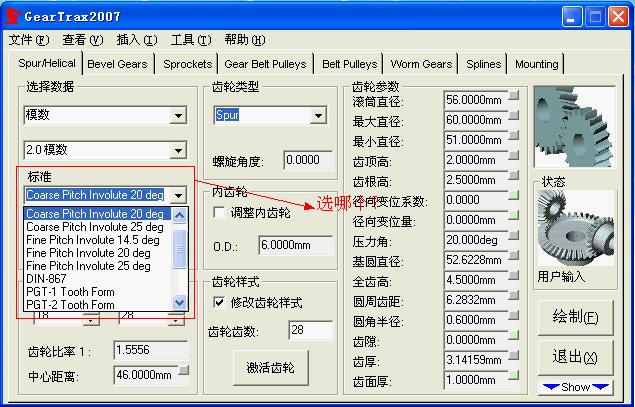635x407 pixels.
Task: Click the spur gears preview image
Action: point(574,127)
